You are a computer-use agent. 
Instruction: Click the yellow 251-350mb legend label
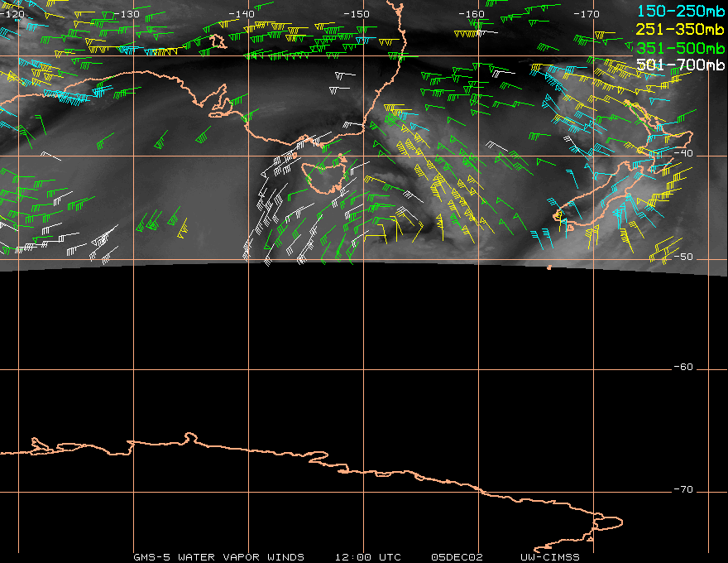(681, 29)
